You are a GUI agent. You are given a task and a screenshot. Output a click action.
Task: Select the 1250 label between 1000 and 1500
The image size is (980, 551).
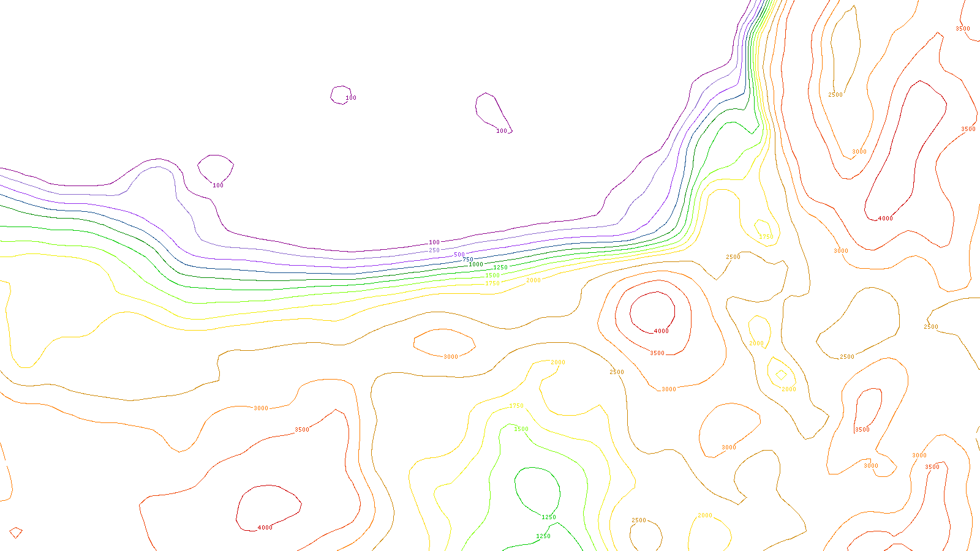pyautogui.click(x=500, y=268)
